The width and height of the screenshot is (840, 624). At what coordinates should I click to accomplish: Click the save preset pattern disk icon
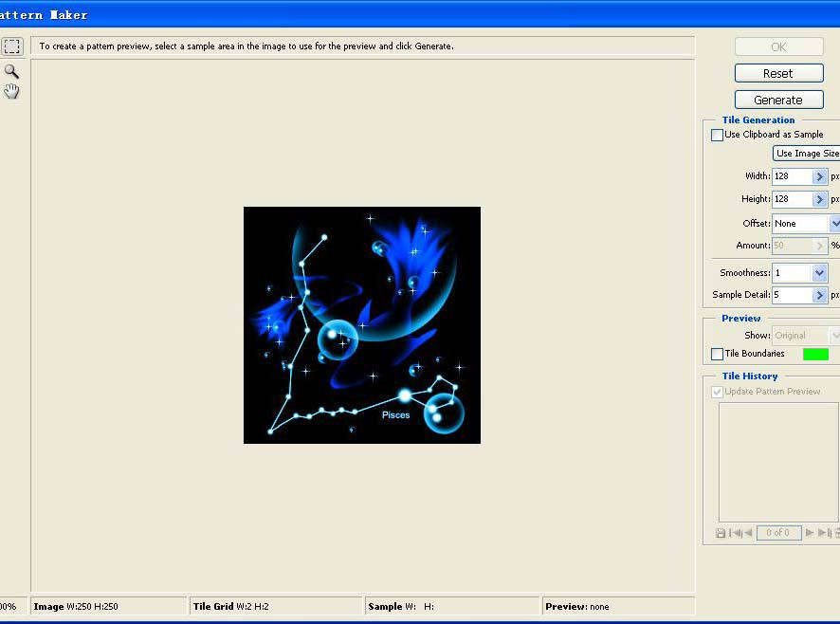tap(721, 533)
